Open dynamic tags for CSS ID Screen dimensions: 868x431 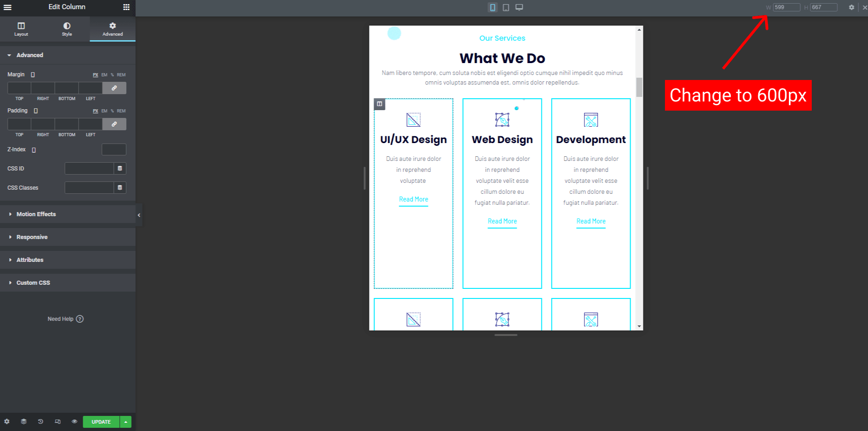point(120,168)
